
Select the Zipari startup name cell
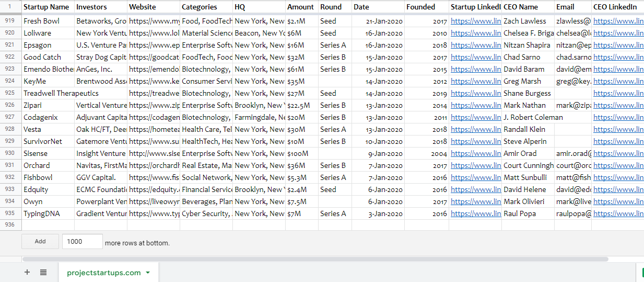[x=48, y=105]
